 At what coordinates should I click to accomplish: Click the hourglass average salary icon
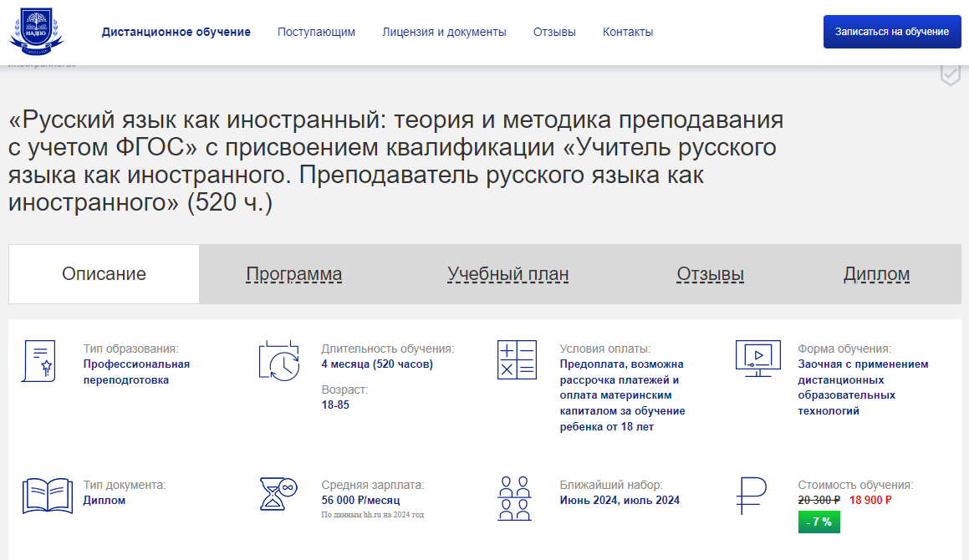point(278,495)
